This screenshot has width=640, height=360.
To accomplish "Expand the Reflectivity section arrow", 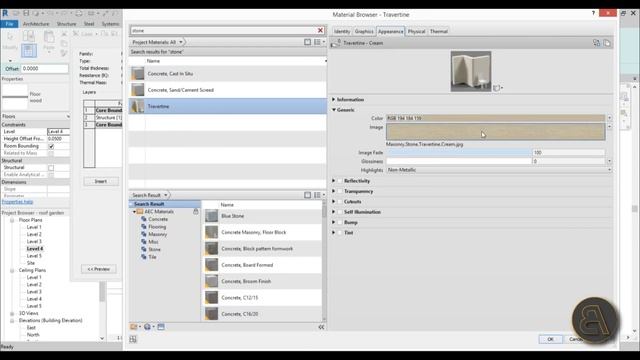I will click(333, 181).
